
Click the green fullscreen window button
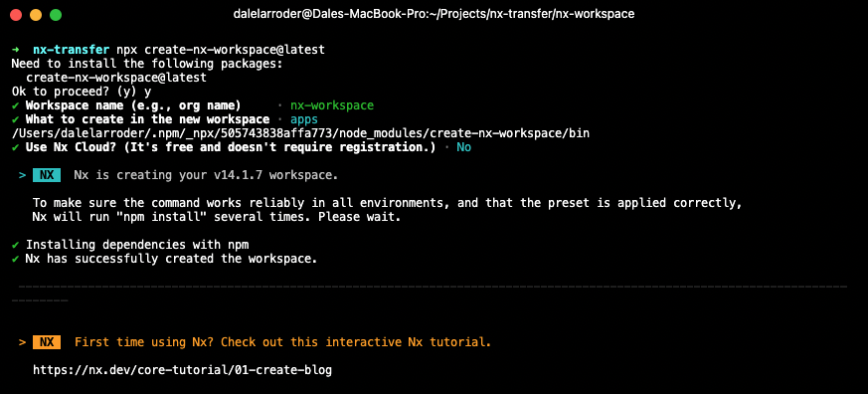[x=56, y=14]
